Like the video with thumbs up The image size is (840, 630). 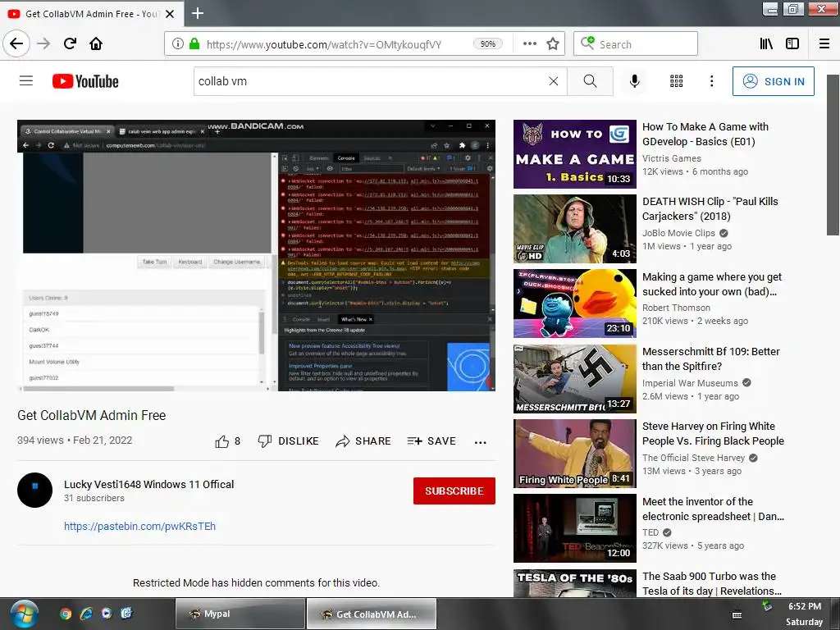228,441
